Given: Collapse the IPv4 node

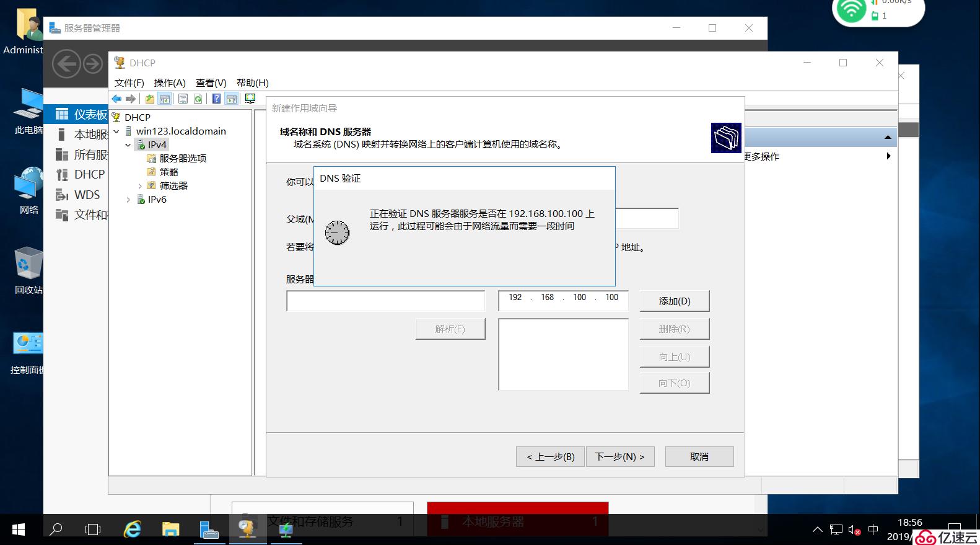Looking at the screenshot, I should [128, 144].
